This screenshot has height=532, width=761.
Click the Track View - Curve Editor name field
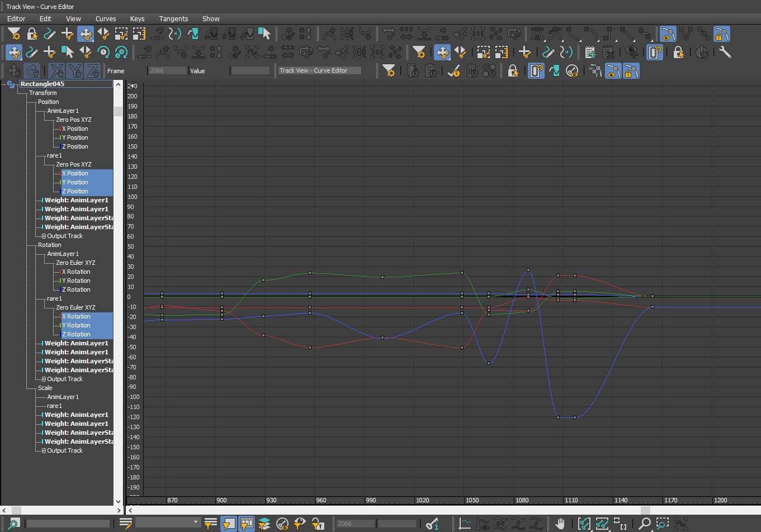click(x=320, y=71)
